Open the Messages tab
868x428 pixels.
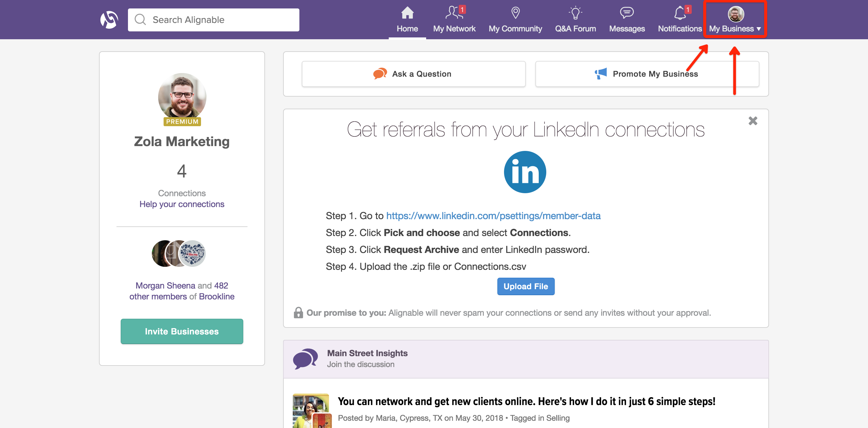[x=627, y=20]
